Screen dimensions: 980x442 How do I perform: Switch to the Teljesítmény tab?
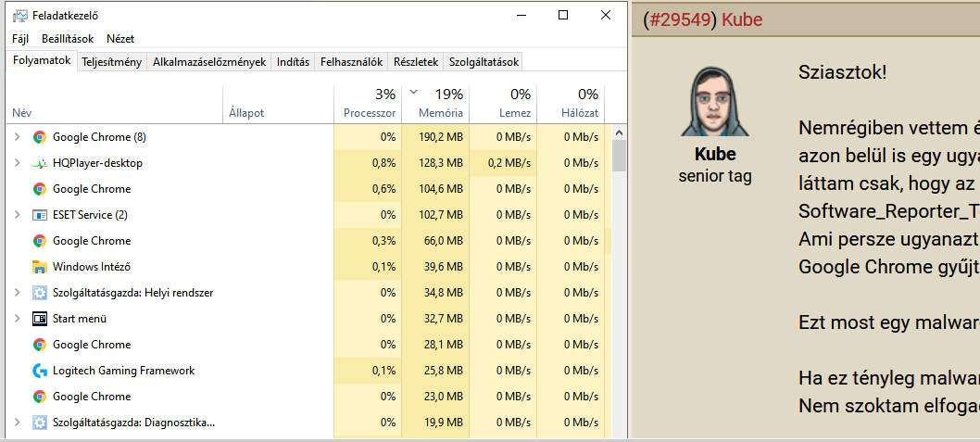[112, 62]
